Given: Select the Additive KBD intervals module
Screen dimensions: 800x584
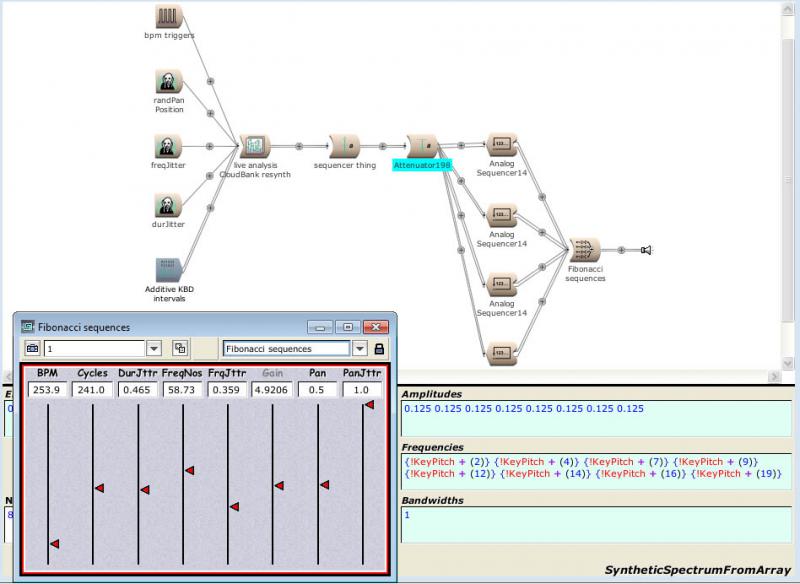Looking at the screenshot, I should (169, 270).
